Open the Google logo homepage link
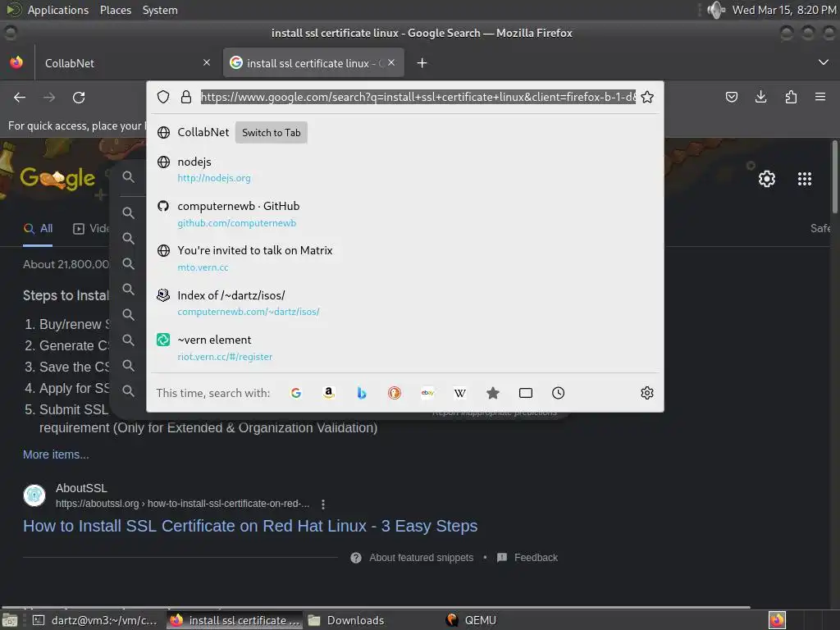840x630 pixels. (x=57, y=178)
